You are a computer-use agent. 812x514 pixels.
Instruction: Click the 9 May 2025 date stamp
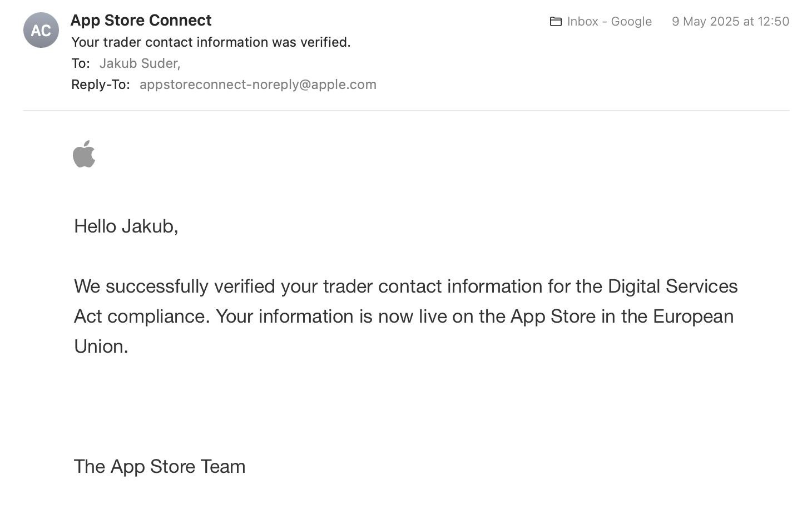point(730,22)
